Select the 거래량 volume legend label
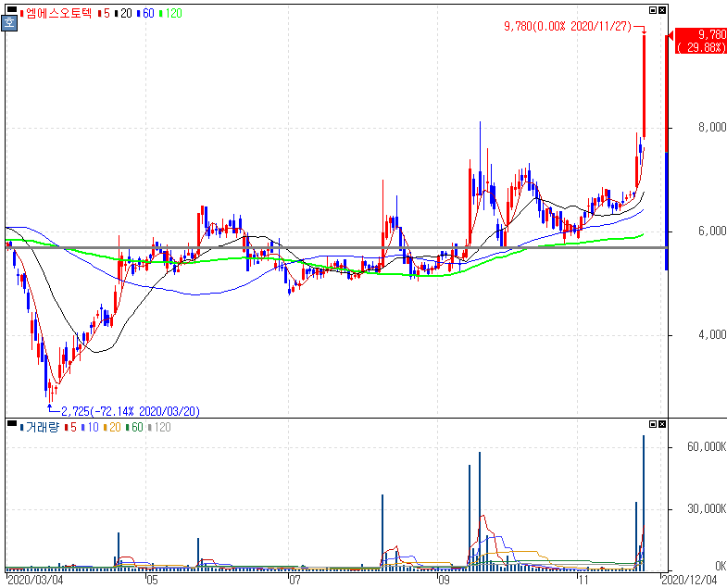 pyautogui.click(x=40, y=427)
